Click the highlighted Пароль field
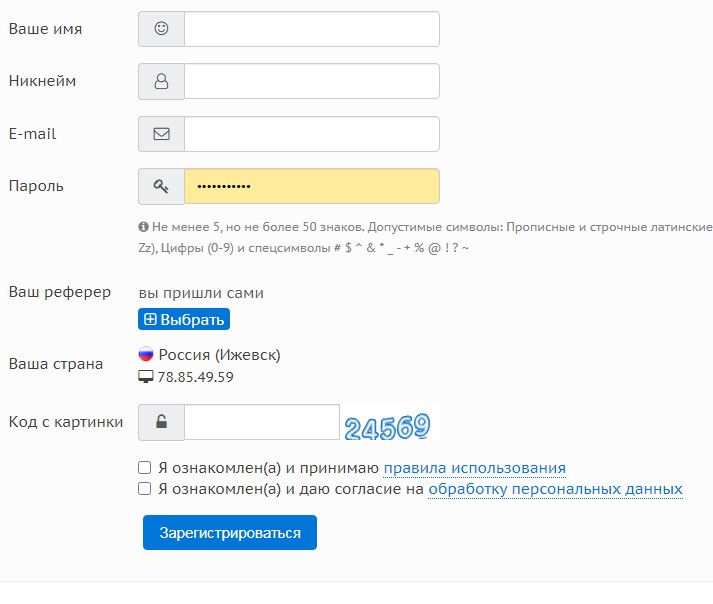Viewport: 713px width, 604px height. point(311,186)
